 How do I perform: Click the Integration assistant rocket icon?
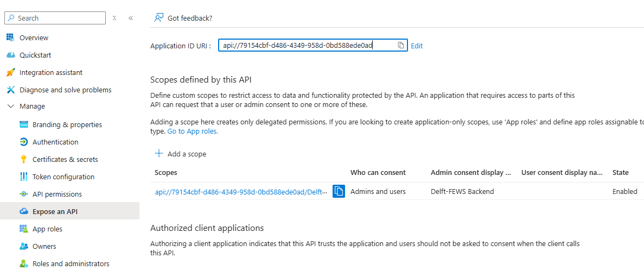point(10,72)
